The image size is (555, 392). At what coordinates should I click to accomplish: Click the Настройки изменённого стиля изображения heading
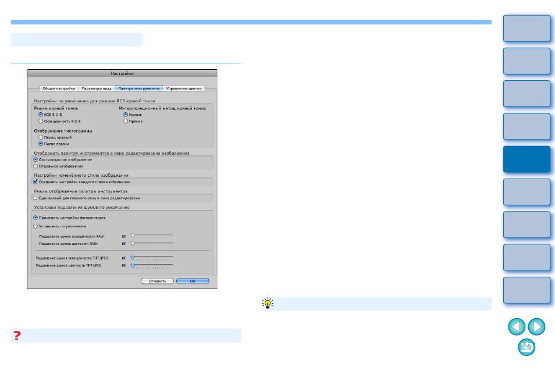point(81,175)
